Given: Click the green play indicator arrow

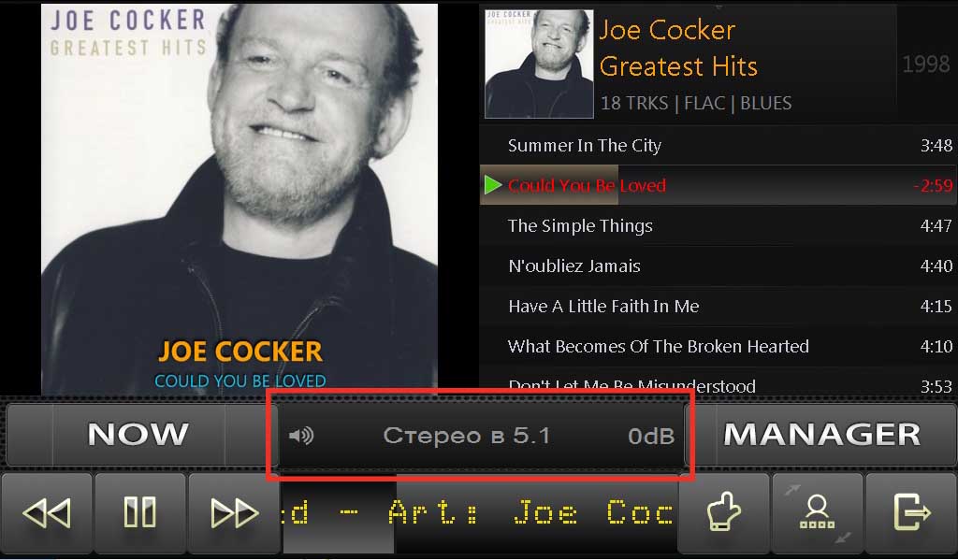Looking at the screenshot, I should [492, 185].
